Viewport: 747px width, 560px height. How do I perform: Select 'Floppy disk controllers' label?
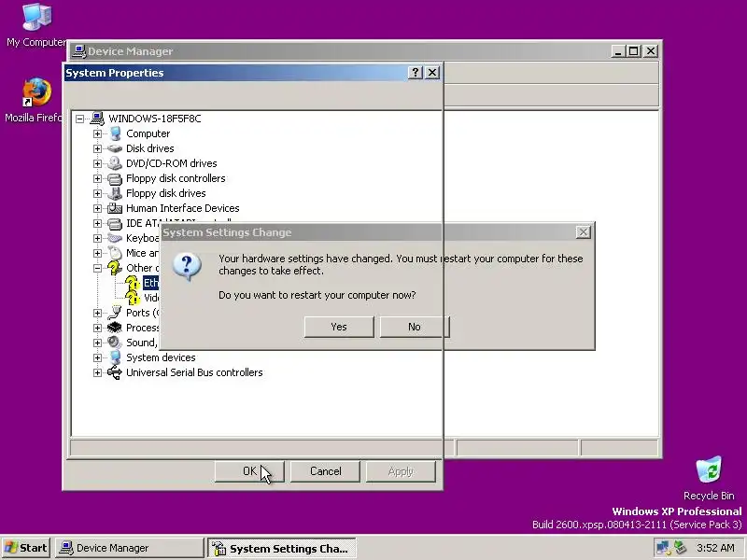click(176, 178)
